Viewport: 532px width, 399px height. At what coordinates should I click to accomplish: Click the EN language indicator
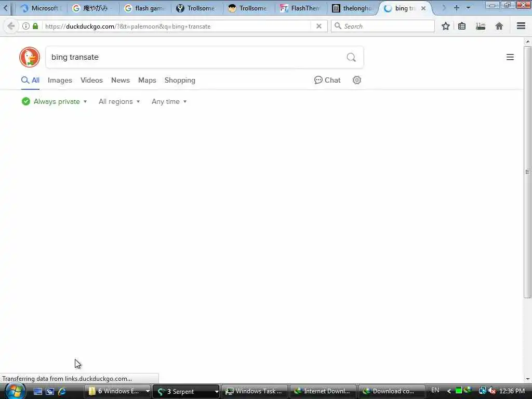point(435,391)
